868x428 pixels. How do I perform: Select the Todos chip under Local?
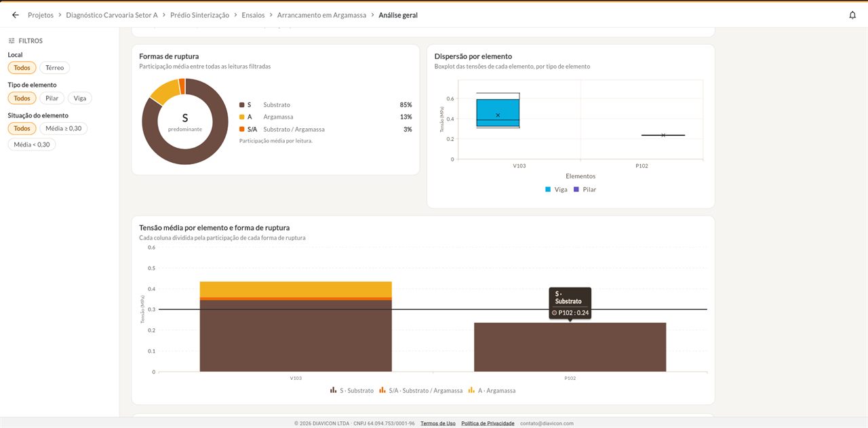tap(22, 68)
